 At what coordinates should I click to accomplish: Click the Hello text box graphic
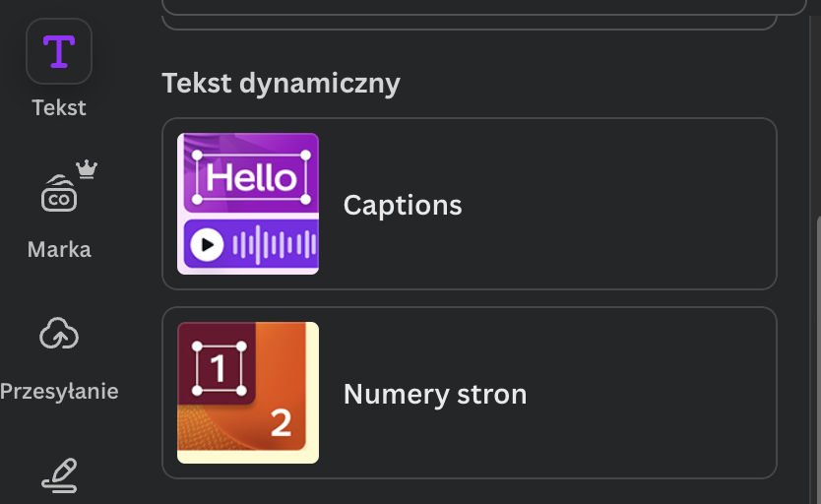coord(251,177)
